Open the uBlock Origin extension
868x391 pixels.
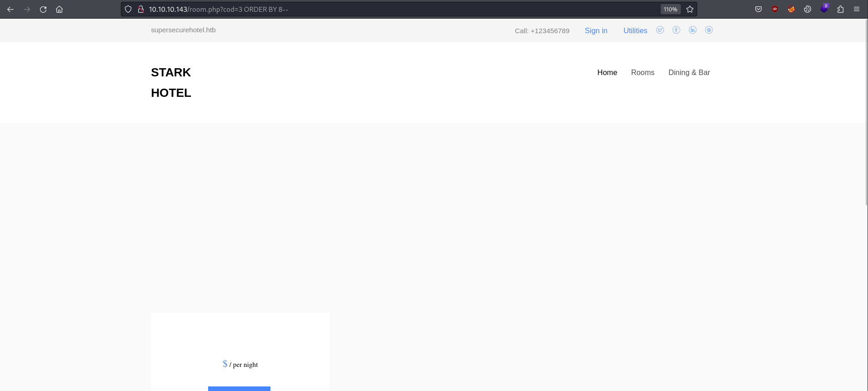coord(775,9)
